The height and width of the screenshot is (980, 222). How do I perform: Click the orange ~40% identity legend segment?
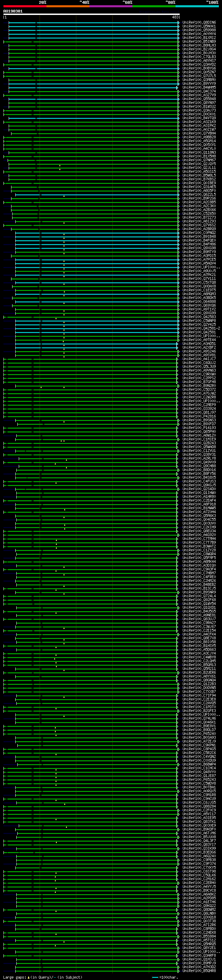[x=68, y=7]
